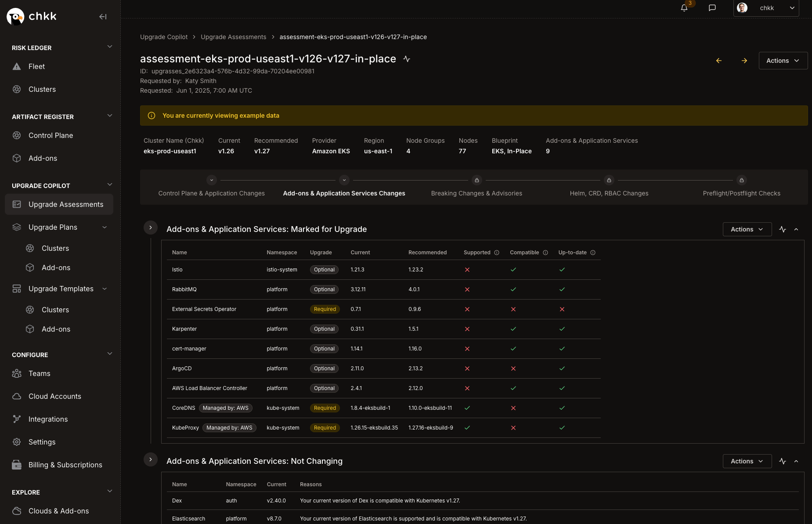Screen dimensions: 812x524
Task: Go to next assessment arrow
Action: [744, 61]
